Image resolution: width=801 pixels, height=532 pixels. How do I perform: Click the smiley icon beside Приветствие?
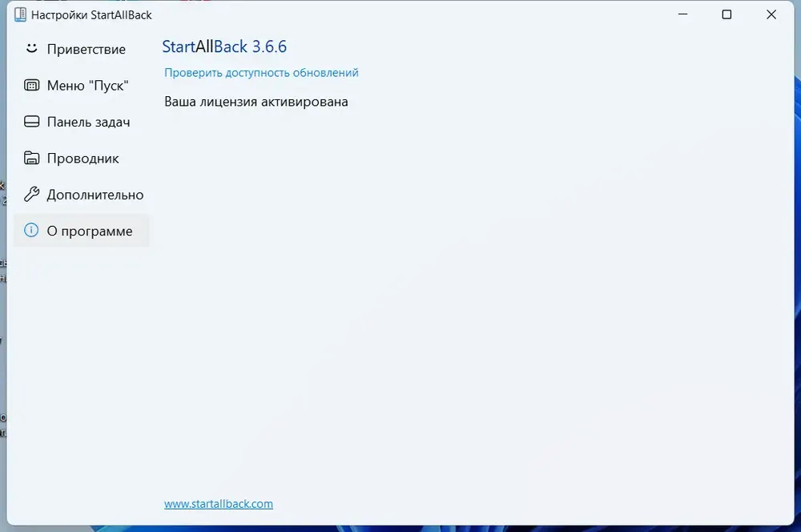(32, 49)
